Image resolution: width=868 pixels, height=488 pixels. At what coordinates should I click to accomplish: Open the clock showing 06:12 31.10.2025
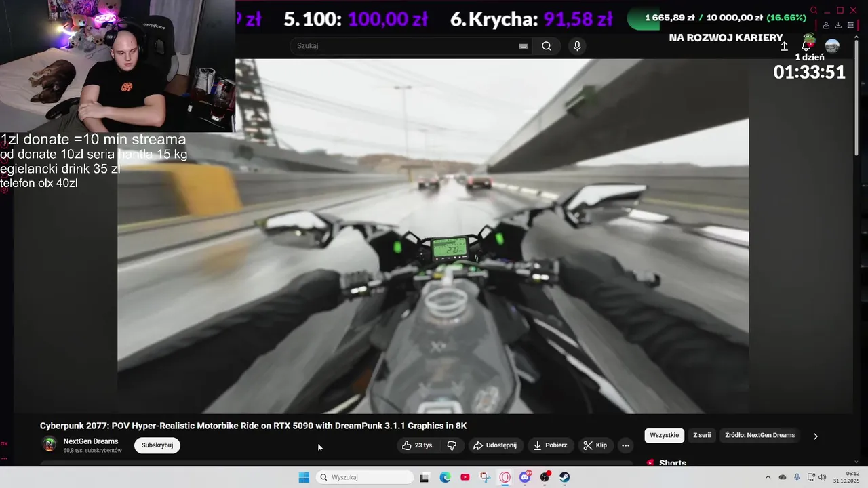pos(846,477)
